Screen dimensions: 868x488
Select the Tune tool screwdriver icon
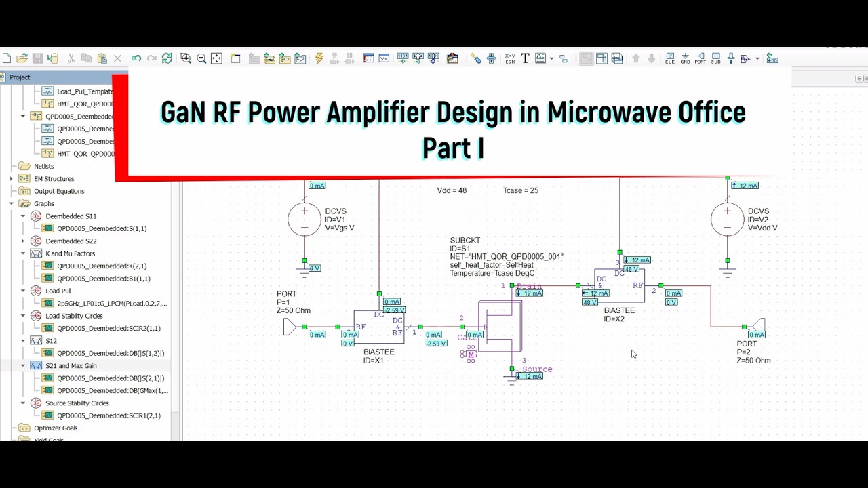point(476,59)
